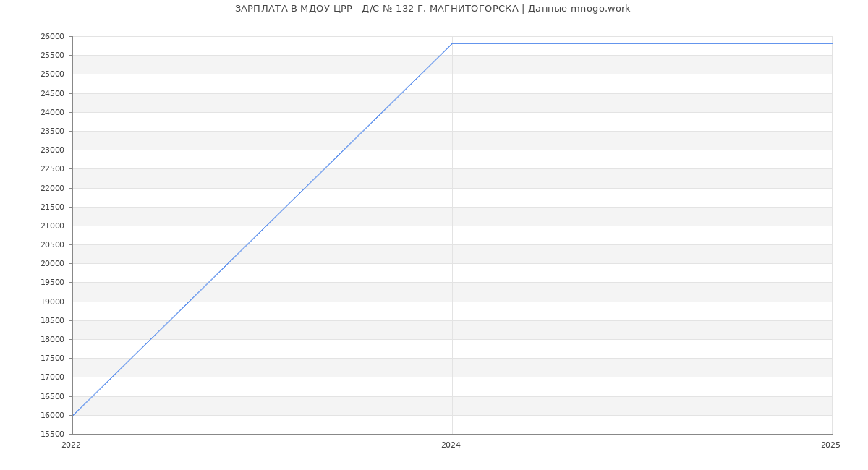This screenshot has width=868, height=470.
Task: Click the 25500 y-axis label
Action: (x=52, y=56)
